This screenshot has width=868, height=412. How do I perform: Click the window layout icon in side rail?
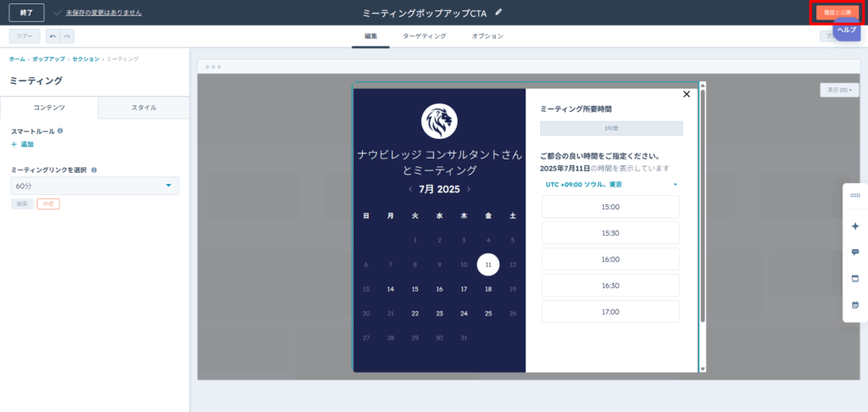pos(854,278)
